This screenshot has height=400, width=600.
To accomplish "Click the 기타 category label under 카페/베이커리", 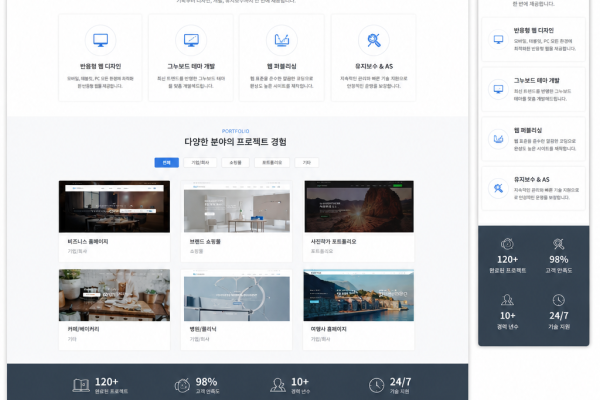I will click(72, 339).
